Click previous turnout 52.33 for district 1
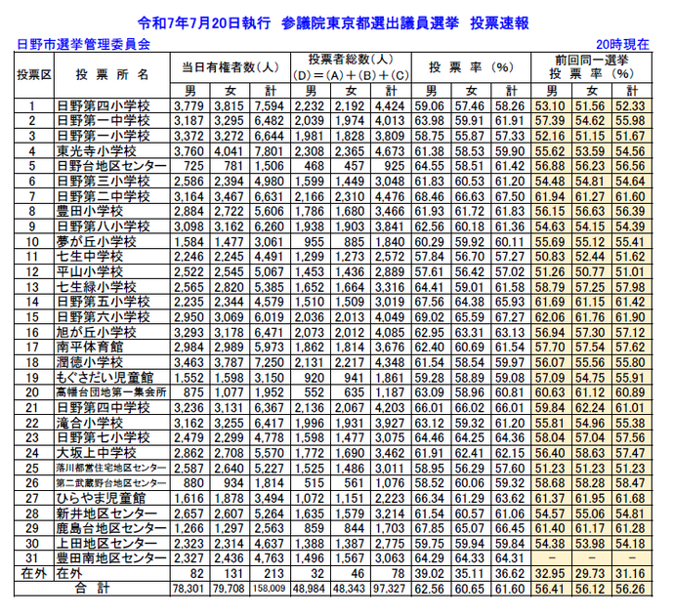The image size is (674, 616). [631, 106]
